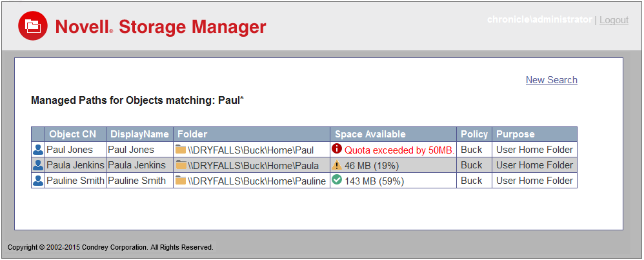Click the user icon beside Pauline Smith
Image resolution: width=644 pixels, height=260 pixels.
click(38, 181)
